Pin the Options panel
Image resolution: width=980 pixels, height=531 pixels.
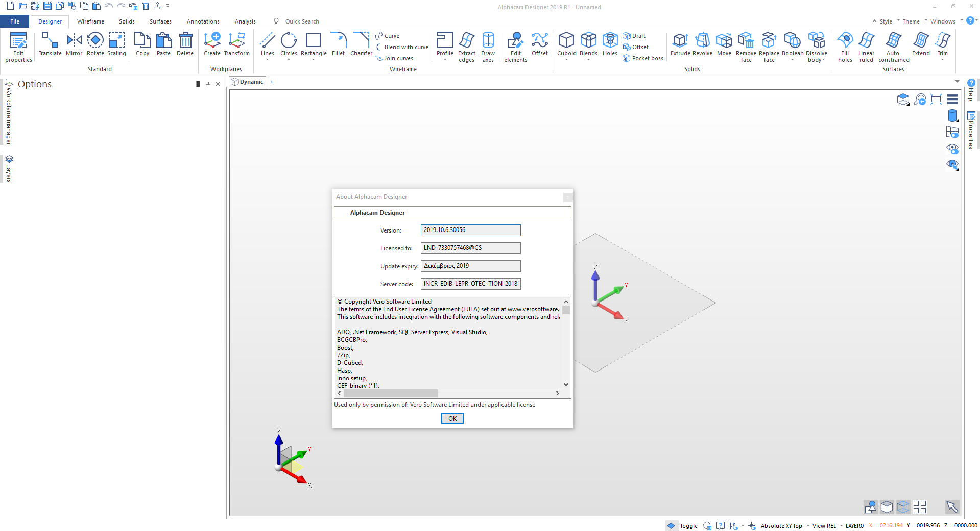[x=208, y=84]
